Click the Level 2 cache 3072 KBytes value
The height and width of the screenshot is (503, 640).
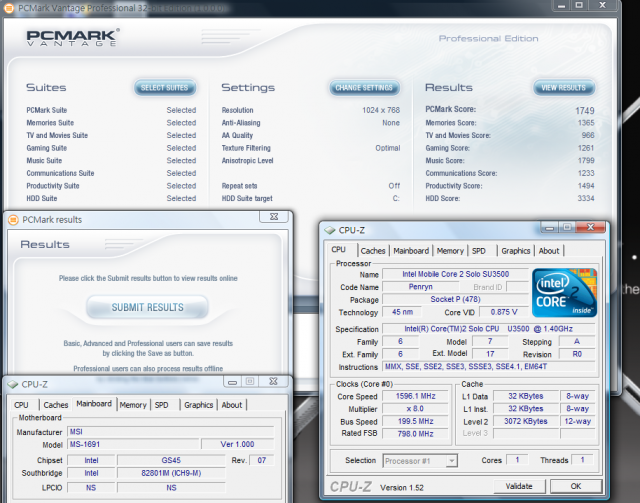[x=526, y=421]
